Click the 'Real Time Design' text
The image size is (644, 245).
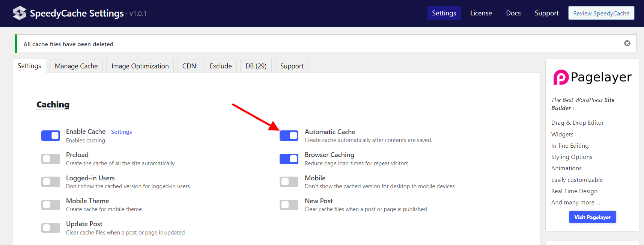point(574,191)
